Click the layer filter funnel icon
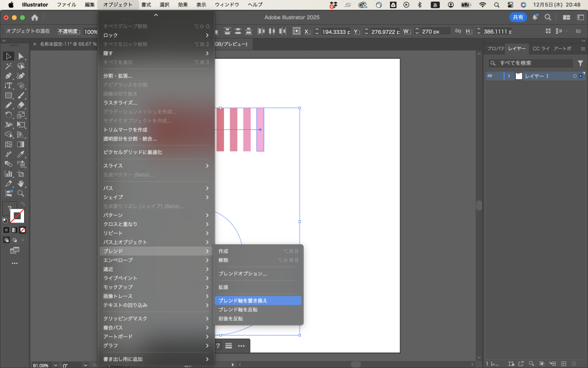588x368 pixels. pyautogui.click(x=580, y=63)
